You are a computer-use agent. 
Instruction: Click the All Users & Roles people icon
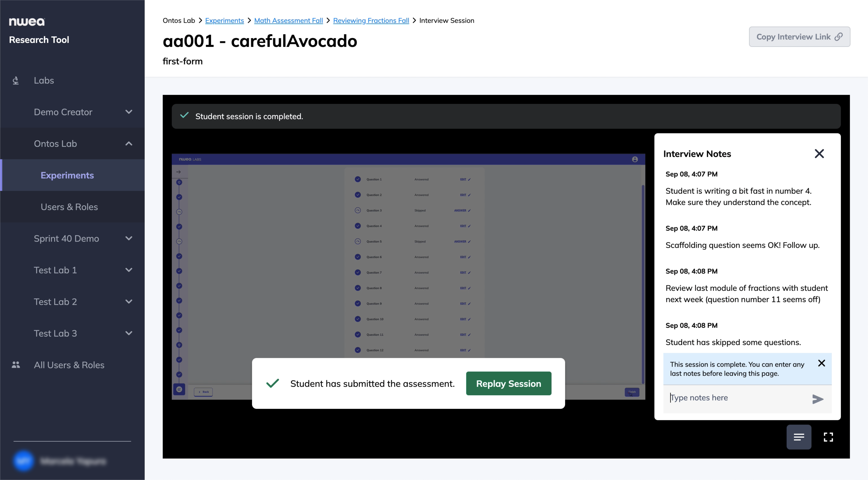[15, 365]
